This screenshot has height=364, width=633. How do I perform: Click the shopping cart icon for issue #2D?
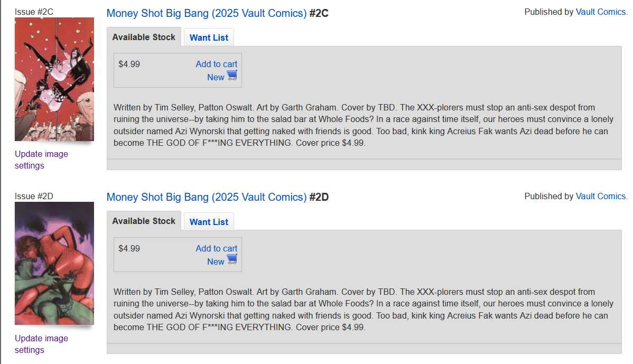coord(232,259)
